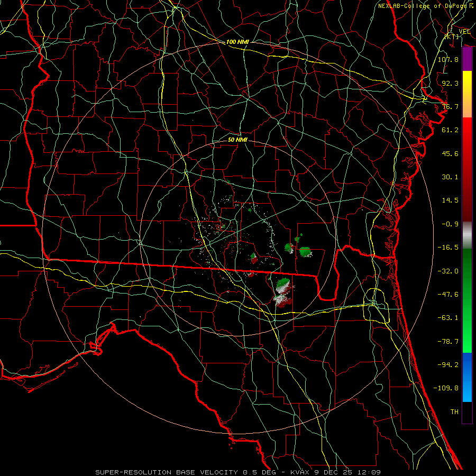The height and width of the screenshot is (476, 476).
Task: Click the yellow-orange segment of color bar
Action: pos(467,94)
